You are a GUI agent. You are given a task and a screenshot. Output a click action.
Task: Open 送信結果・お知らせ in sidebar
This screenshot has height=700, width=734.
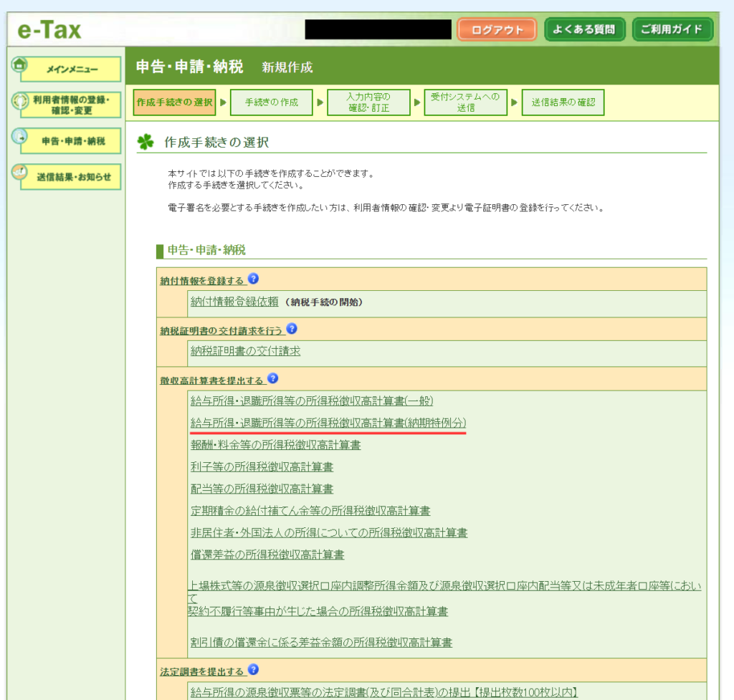(x=71, y=177)
